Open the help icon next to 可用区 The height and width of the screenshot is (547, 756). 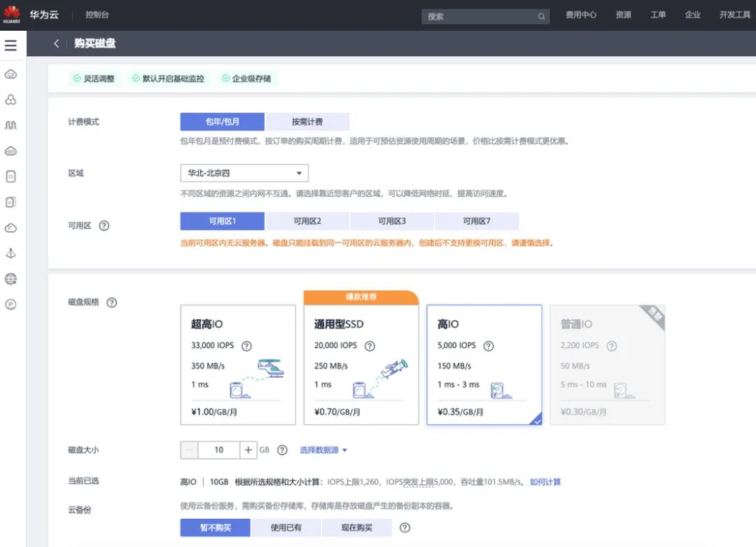coord(104,226)
